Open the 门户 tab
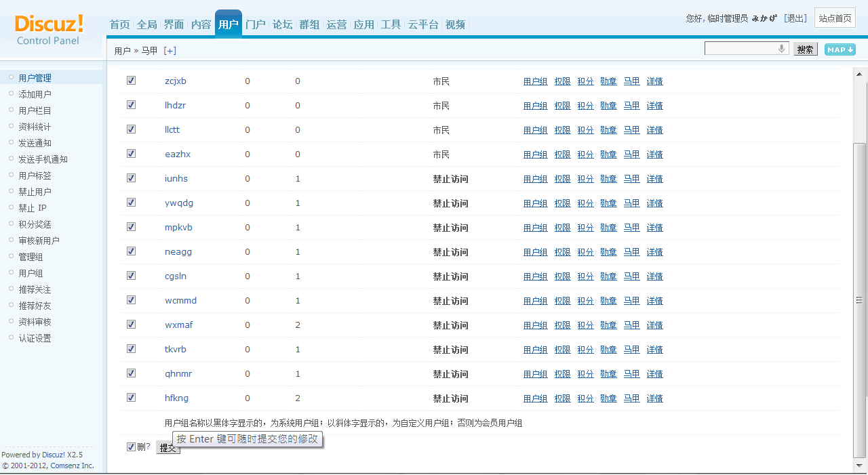868x475 pixels. pos(256,24)
